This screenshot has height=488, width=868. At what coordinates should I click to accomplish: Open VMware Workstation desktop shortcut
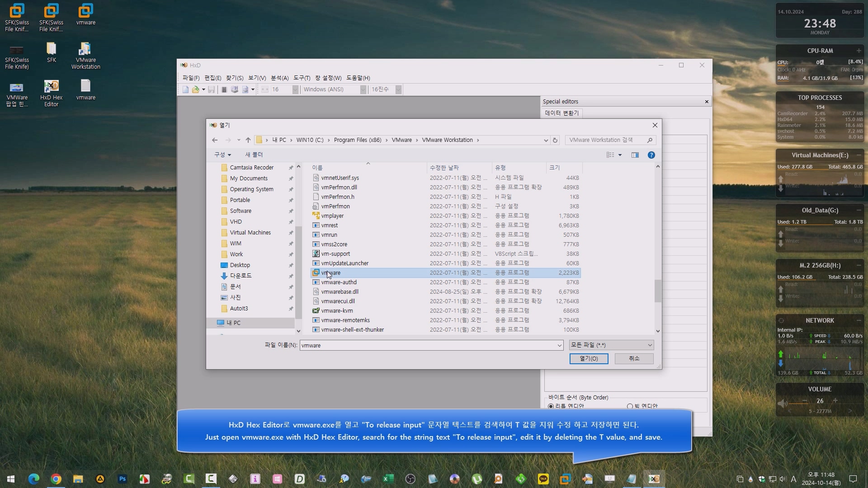[85, 56]
